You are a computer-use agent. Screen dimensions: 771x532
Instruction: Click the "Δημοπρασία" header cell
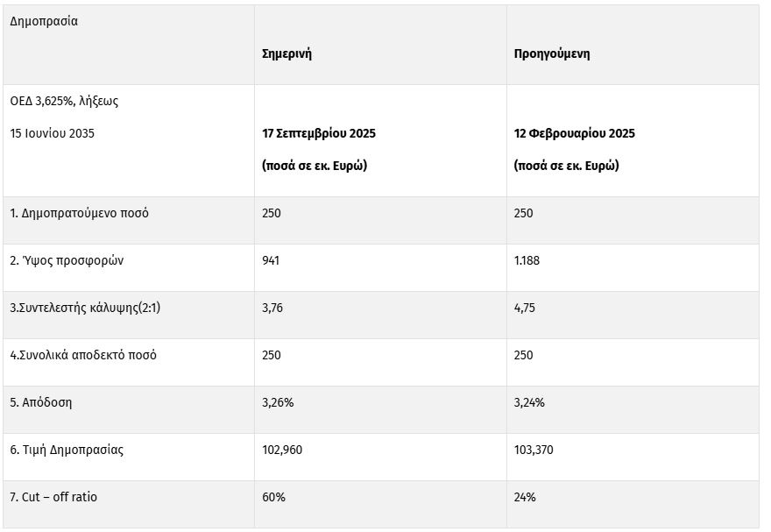pyautogui.click(x=44, y=22)
